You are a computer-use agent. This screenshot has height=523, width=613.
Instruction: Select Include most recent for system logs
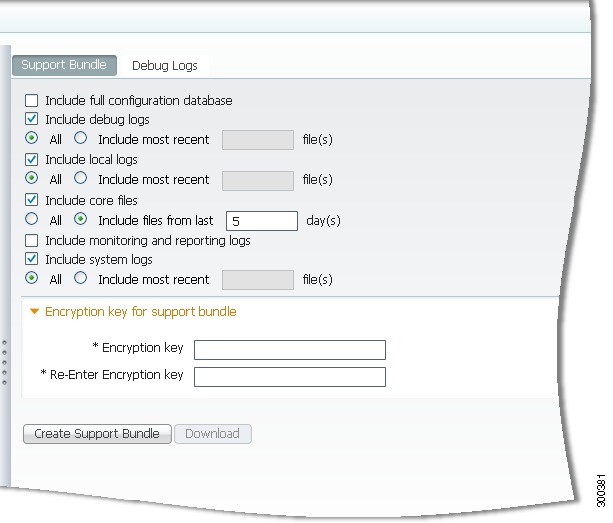tap(81, 278)
